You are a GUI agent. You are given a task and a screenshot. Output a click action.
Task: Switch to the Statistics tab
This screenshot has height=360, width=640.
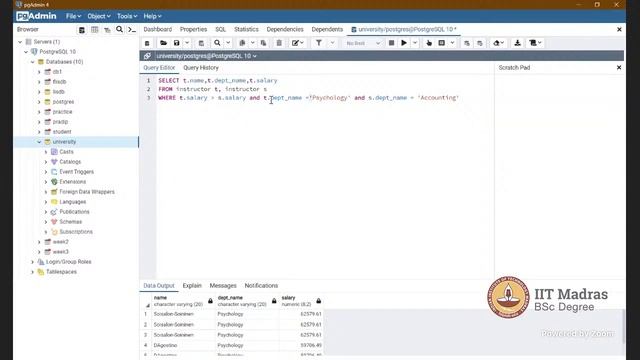(246, 29)
